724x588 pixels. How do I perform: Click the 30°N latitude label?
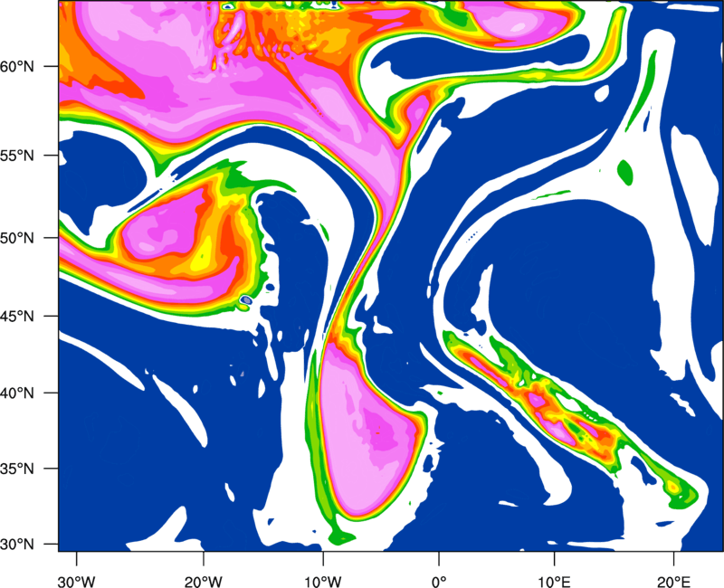17,545
